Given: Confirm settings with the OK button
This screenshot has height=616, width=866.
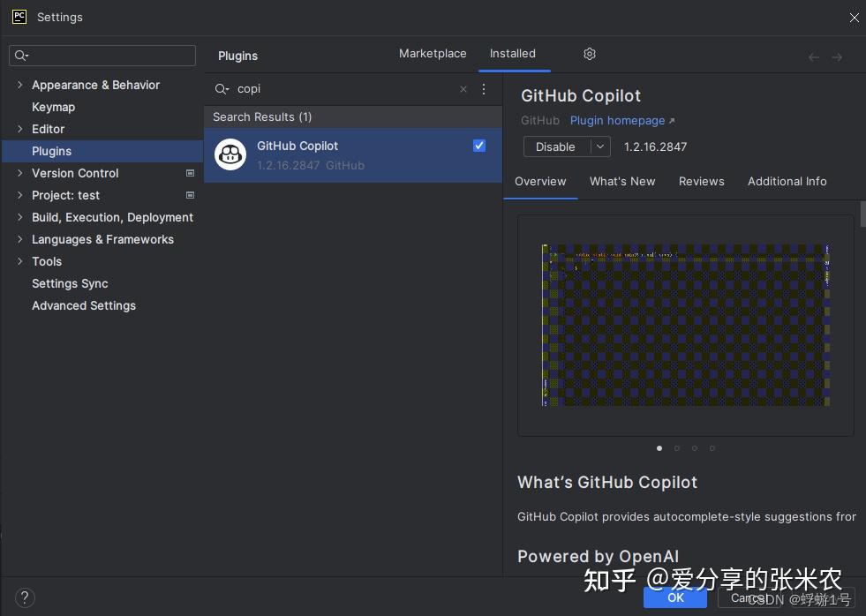Looking at the screenshot, I should (675, 597).
